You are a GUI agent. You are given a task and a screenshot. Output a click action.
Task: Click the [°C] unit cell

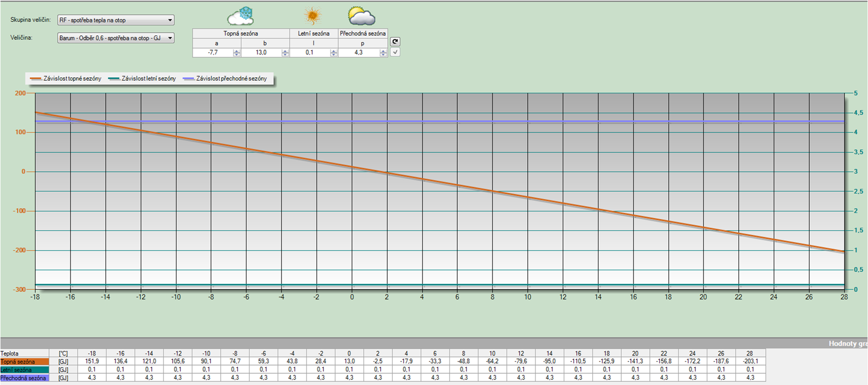click(x=63, y=353)
